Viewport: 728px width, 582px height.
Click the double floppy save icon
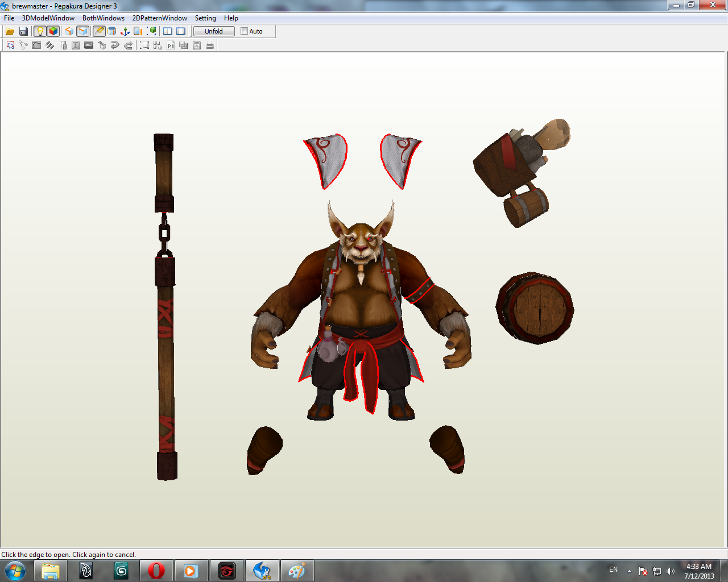coord(184,45)
